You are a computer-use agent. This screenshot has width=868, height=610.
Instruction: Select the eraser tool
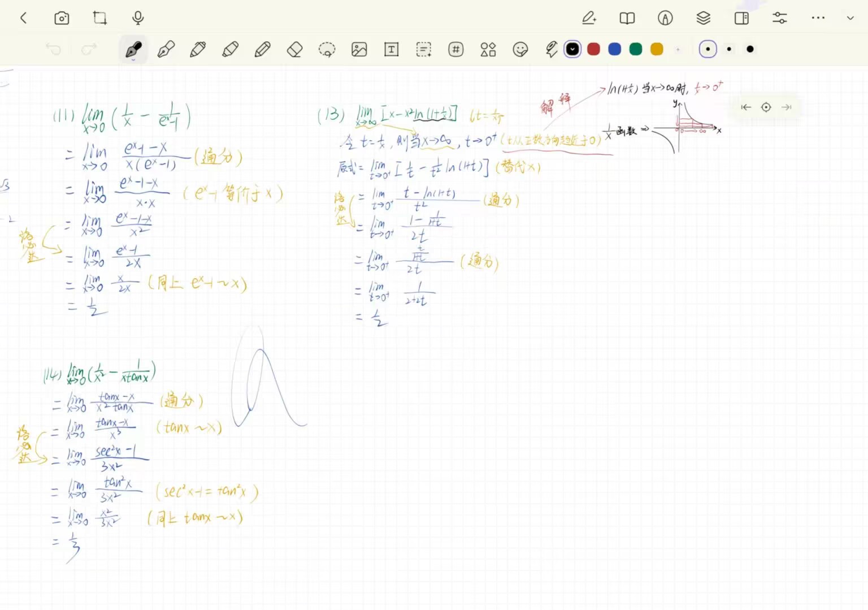pos(294,50)
